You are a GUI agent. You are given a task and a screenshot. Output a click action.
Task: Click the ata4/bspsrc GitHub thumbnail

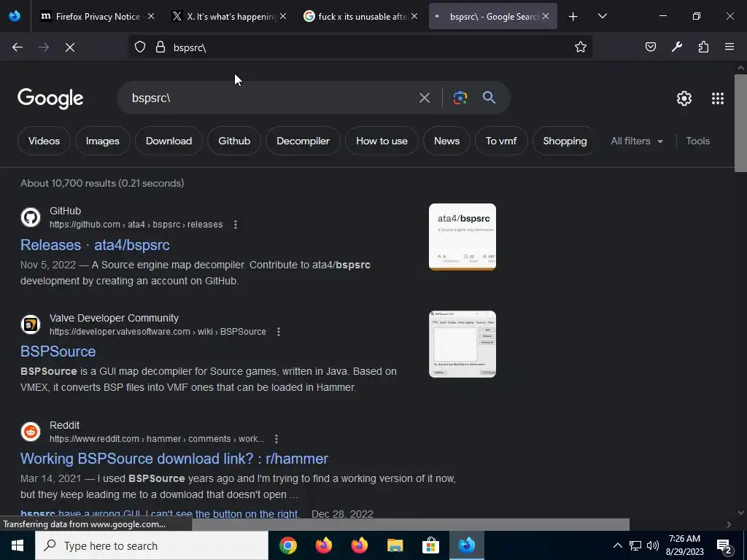point(462,237)
